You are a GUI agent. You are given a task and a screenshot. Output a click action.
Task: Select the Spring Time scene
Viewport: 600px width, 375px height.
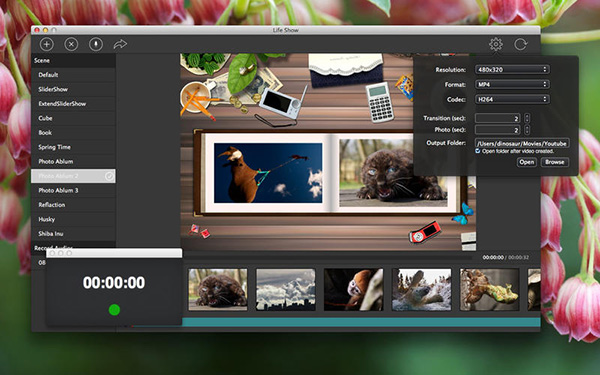point(73,147)
